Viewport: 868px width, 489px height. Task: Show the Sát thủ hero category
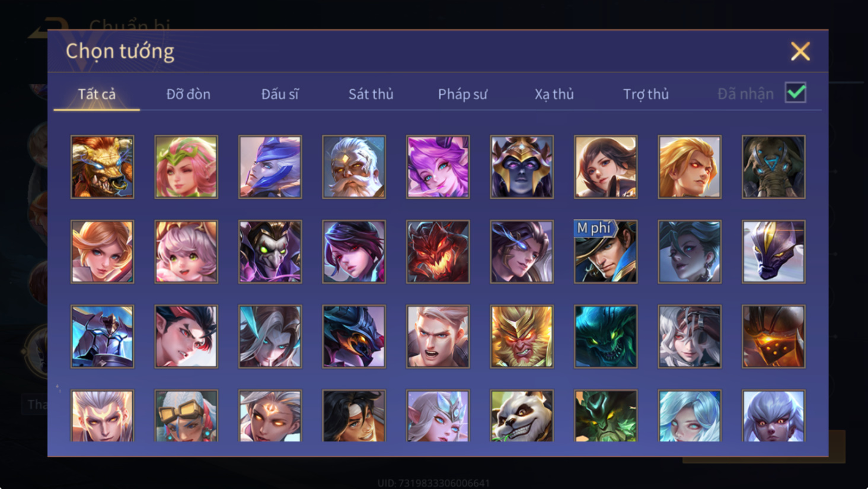point(371,94)
